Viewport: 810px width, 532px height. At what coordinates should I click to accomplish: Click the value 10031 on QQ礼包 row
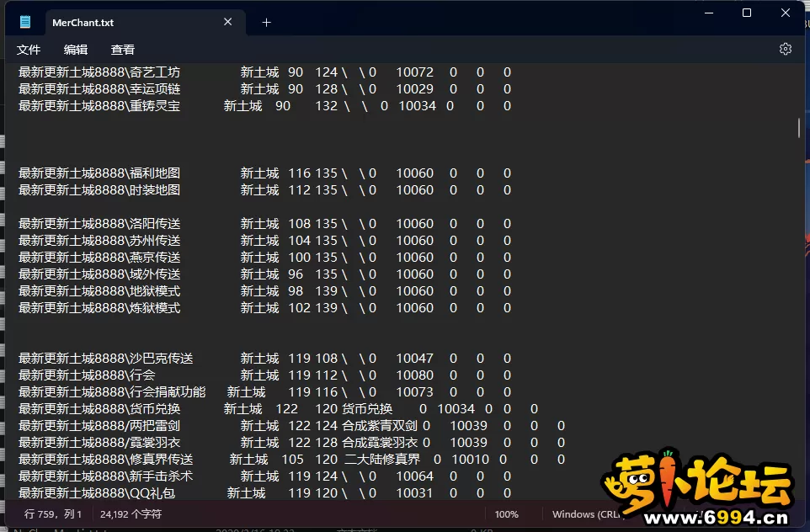tap(415, 493)
